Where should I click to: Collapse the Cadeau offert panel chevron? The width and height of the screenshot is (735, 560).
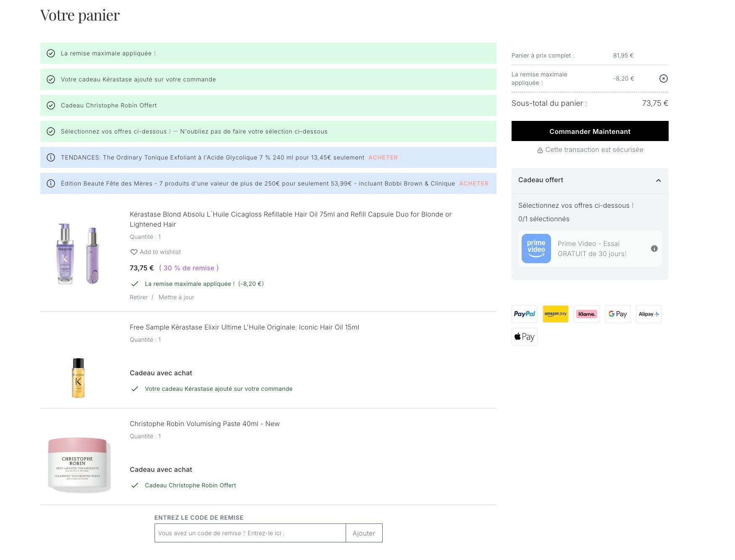[658, 181]
